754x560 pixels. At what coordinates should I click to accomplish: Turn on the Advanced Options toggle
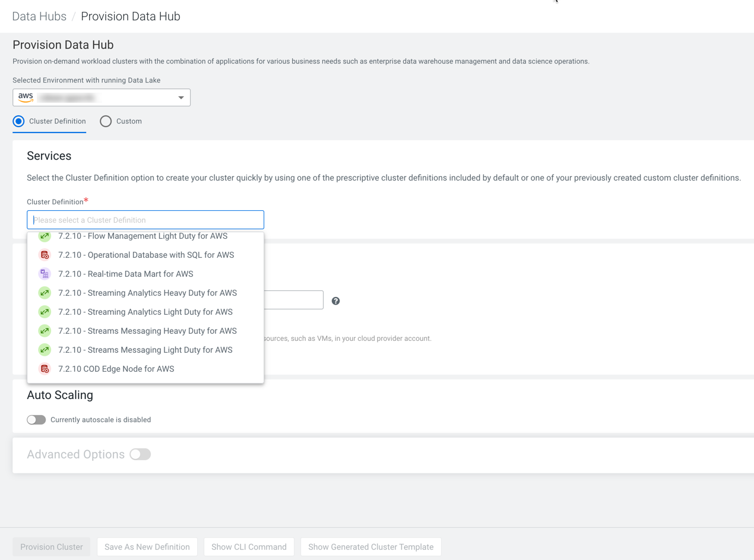140,454
